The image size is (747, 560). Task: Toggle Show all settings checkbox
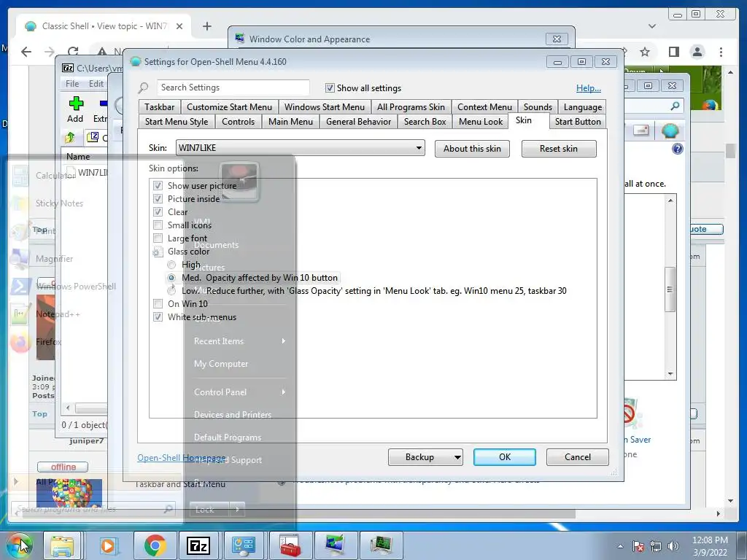pos(330,88)
